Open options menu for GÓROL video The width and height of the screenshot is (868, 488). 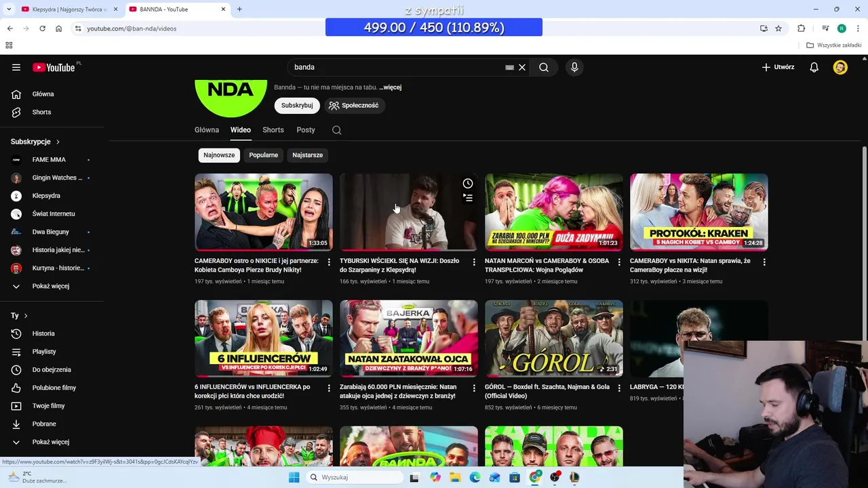[619, 388]
